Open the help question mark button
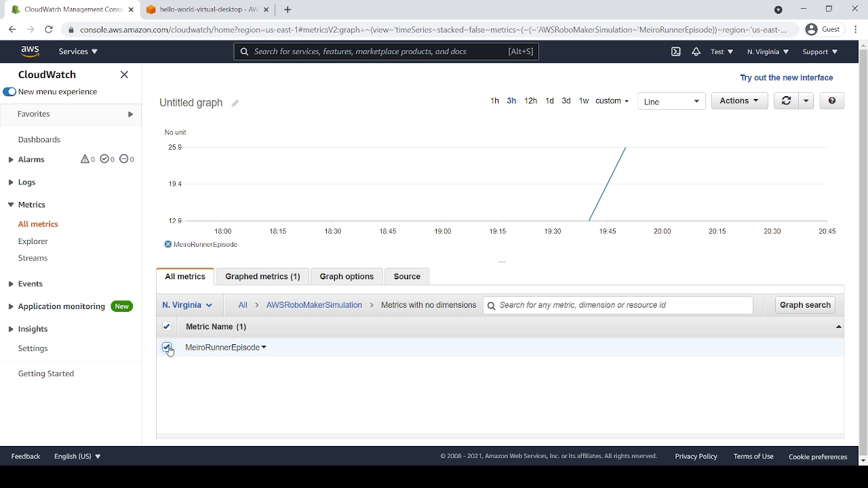This screenshot has width=868, height=488. [832, 101]
